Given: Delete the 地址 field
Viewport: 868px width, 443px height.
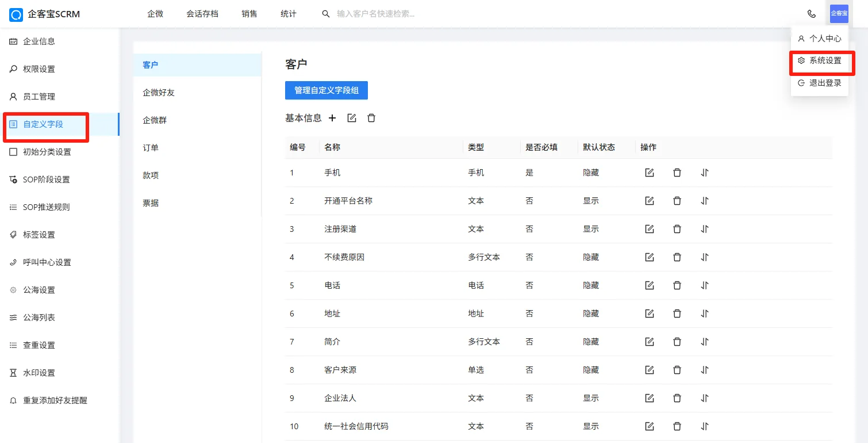Looking at the screenshot, I should pyautogui.click(x=677, y=314).
